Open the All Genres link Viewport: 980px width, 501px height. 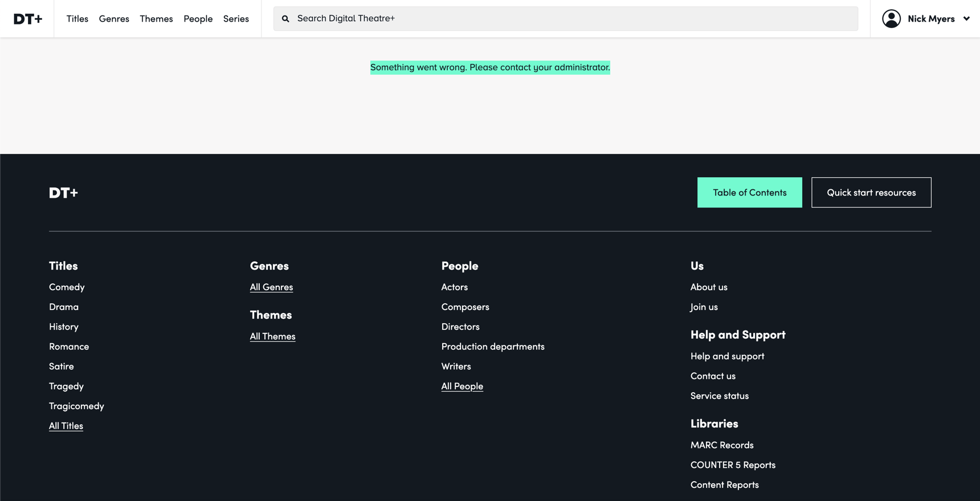pyautogui.click(x=271, y=287)
